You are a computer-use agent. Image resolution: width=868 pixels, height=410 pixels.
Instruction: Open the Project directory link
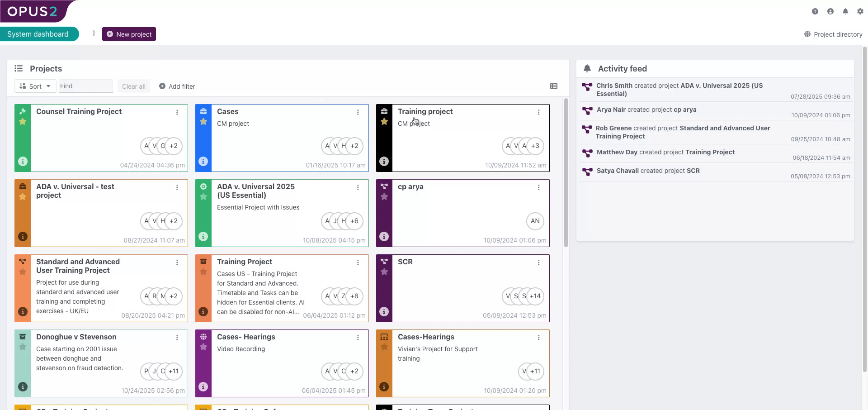(833, 34)
